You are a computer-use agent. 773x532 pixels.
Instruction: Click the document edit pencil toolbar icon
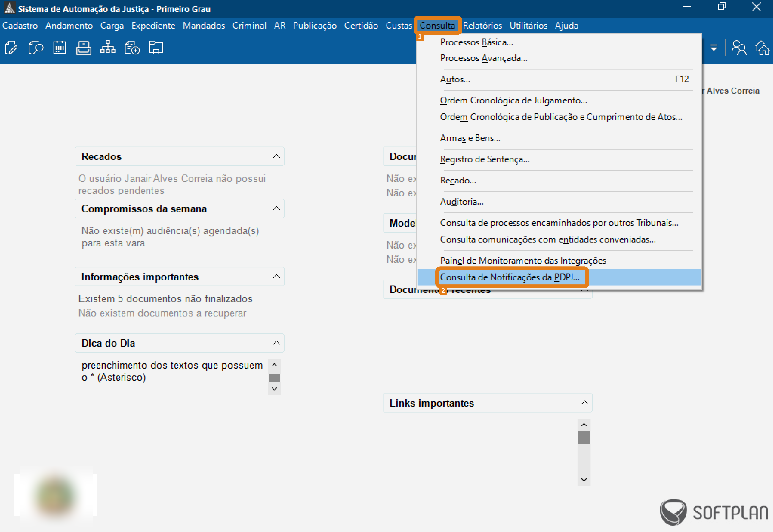11,48
